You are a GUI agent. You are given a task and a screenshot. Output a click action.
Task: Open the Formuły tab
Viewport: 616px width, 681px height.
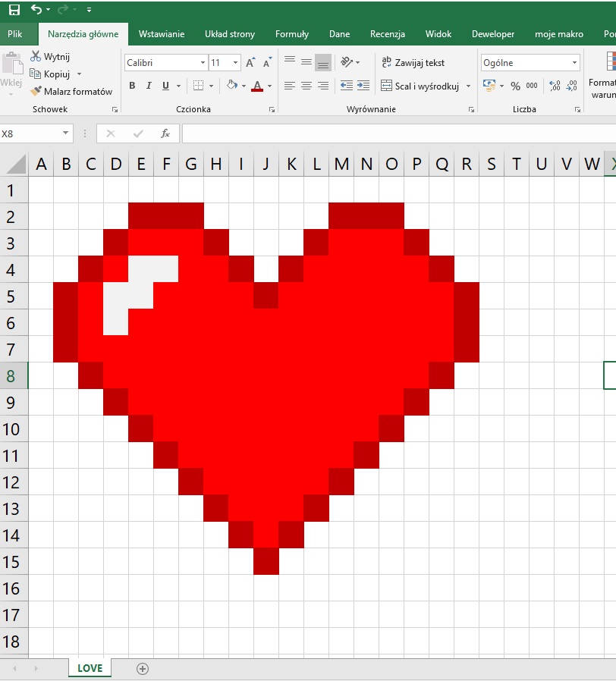292,34
